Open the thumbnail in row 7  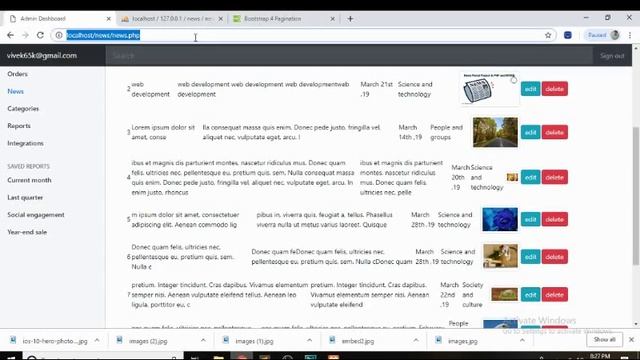[x=504, y=294]
